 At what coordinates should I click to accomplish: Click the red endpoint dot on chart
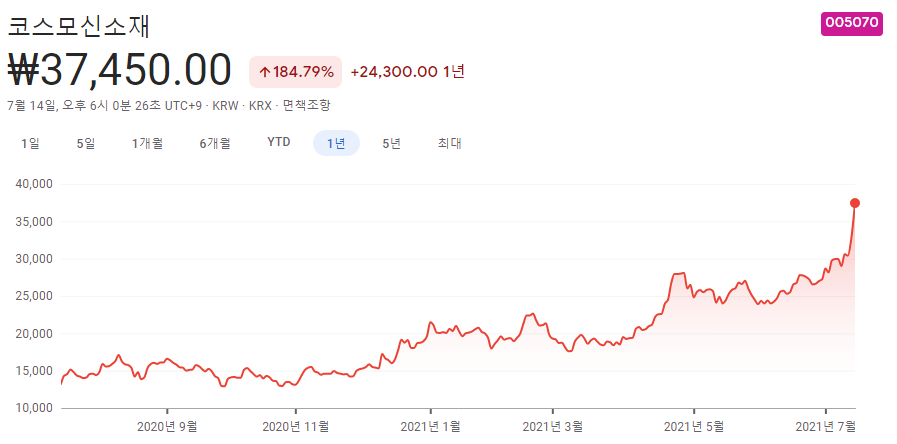click(855, 203)
